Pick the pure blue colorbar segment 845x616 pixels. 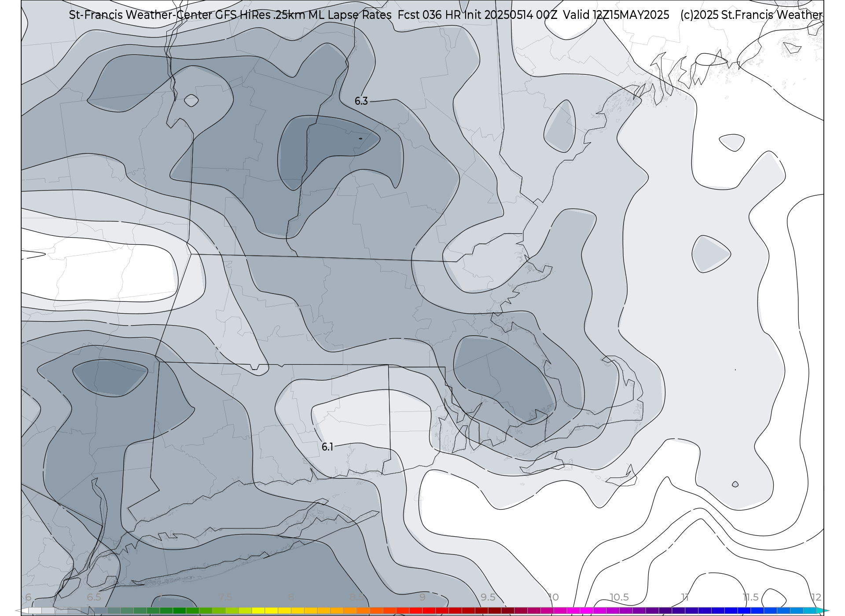pos(744,611)
